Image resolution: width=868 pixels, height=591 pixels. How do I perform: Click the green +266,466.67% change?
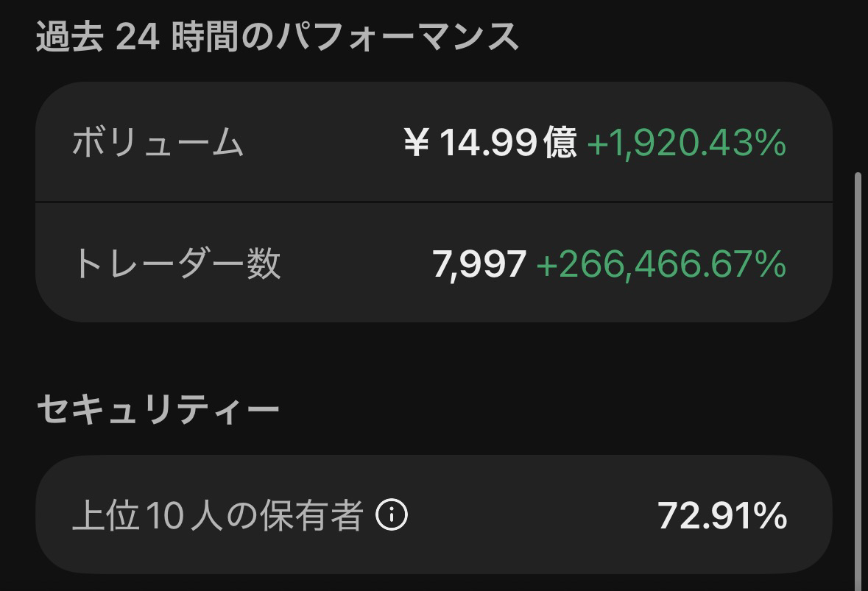[x=661, y=263]
